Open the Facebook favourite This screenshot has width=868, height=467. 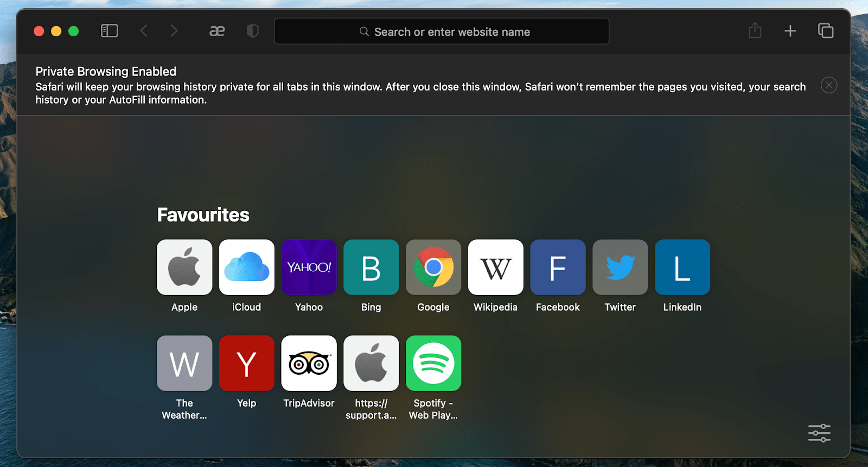coord(558,267)
